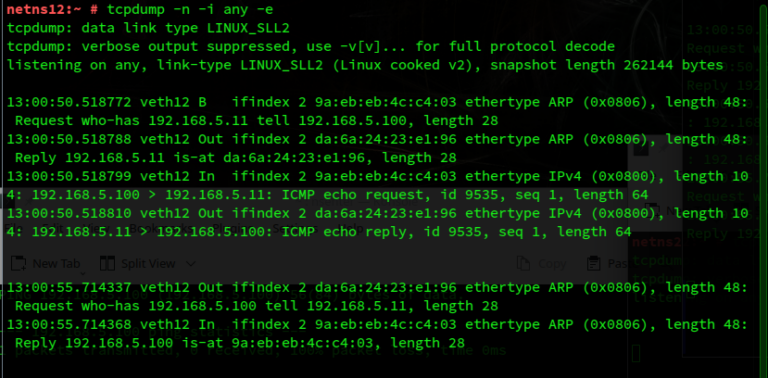Click the New Tab icon in faint toolbar
This screenshot has width=768, height=378.
(x=19, y=263)
